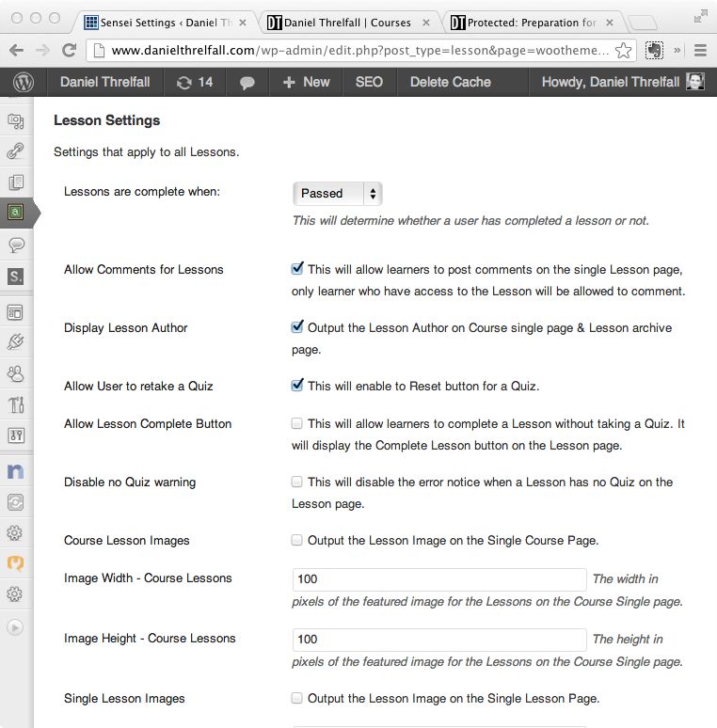Open the Daniel Threlfall site menu
The width and height of the screenshot is (717, 728).
click(x=105, y=82)
